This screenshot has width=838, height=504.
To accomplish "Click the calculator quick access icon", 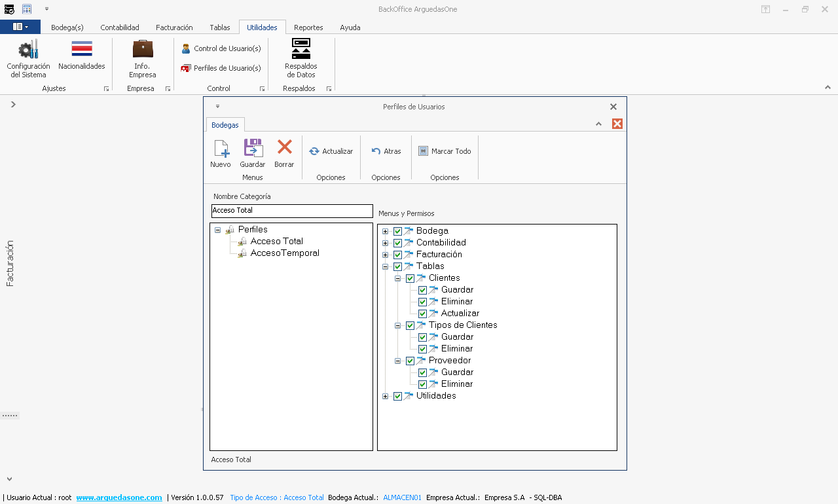I will tap(27, 9).
